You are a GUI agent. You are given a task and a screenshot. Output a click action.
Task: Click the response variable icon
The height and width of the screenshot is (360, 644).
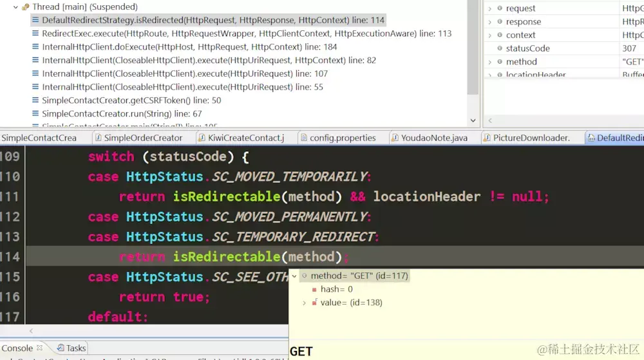(x=500, y=21)
